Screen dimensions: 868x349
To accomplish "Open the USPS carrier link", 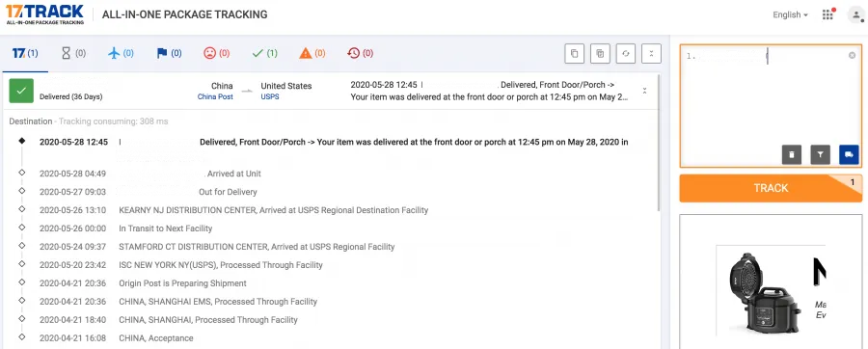I will click(x=270, y=96).
